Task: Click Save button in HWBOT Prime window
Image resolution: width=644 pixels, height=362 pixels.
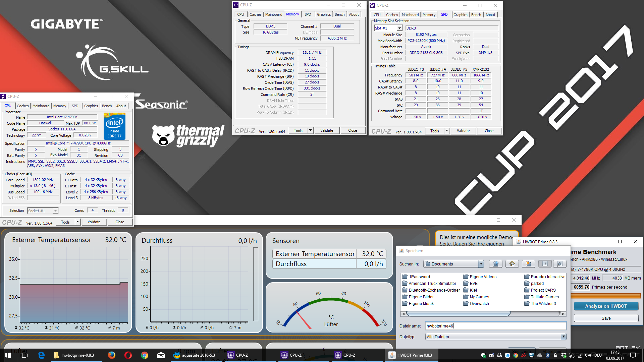Action: click(x=606, y=318)
